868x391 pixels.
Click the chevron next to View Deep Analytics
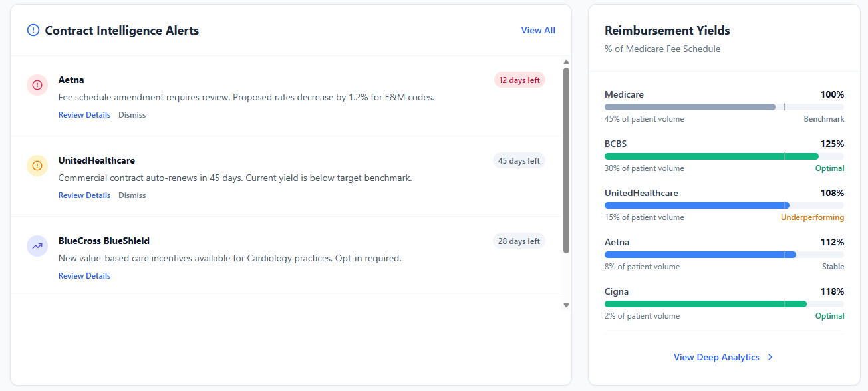pyautogui.click(x=770, y=357)
